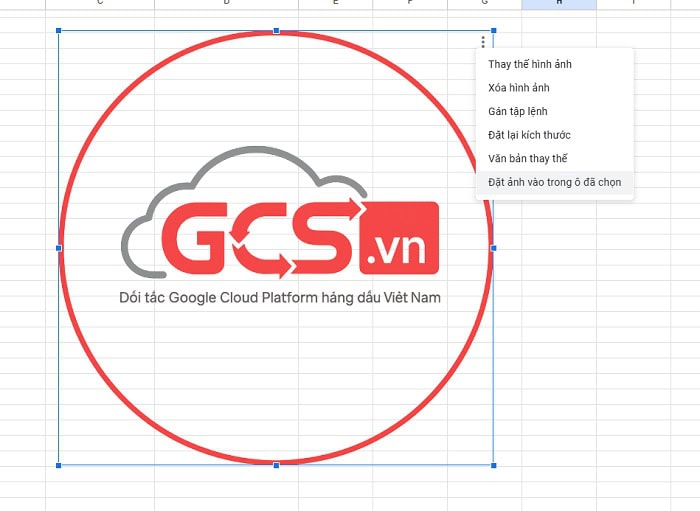The width and height of the screenshot is (700, 511).
Task: Open 'Văn bản thay thế' alt text option
Action: click(527, 158)
